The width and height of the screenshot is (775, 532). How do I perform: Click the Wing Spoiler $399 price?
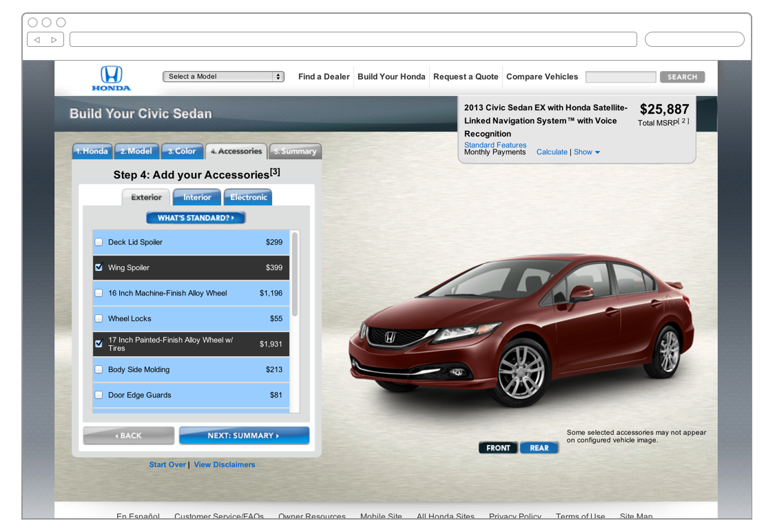point(274,267)
